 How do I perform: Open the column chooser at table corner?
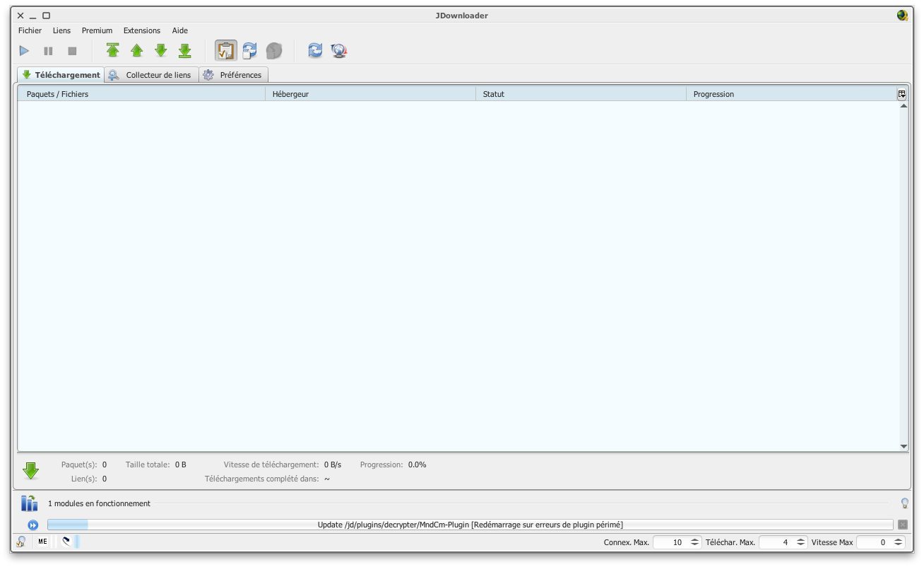[902, 94]
